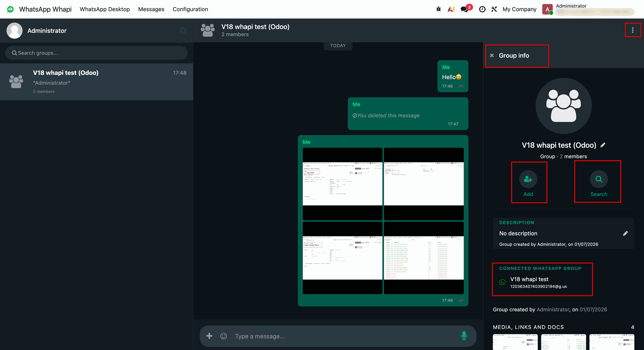Screen dimensions: 644x350
Task: Start voice recording with microphone icon
Action: point(464,336)
